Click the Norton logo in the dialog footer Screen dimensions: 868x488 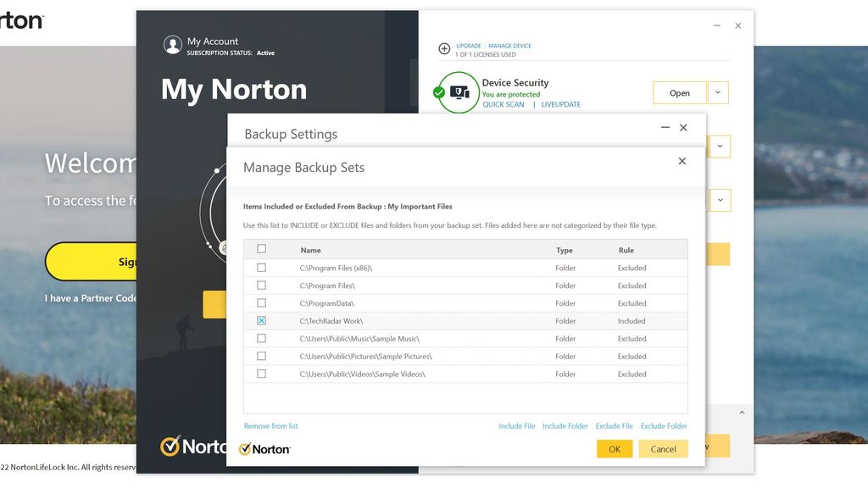[264, 448]
